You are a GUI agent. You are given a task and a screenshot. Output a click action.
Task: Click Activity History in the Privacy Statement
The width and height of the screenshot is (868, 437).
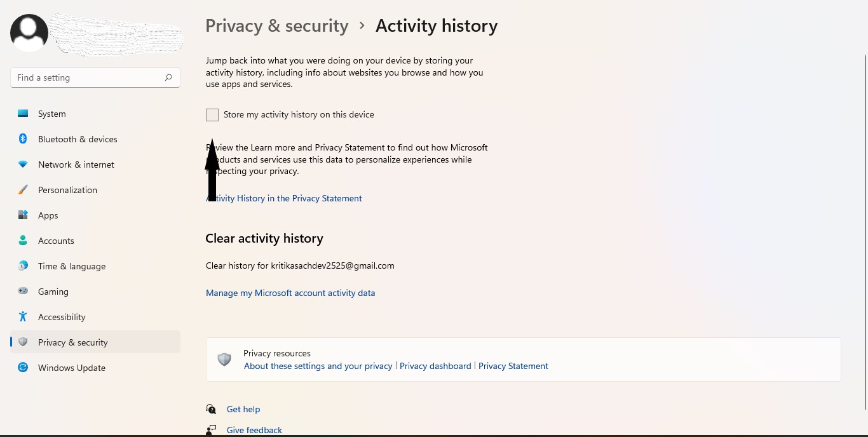[x=284, y=198]
